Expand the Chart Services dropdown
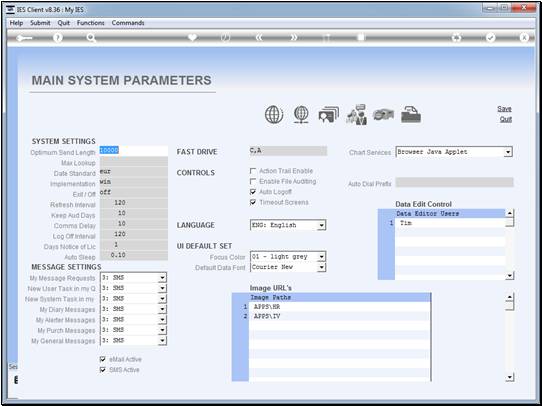The image size is (542, 406). coord(507,152)
